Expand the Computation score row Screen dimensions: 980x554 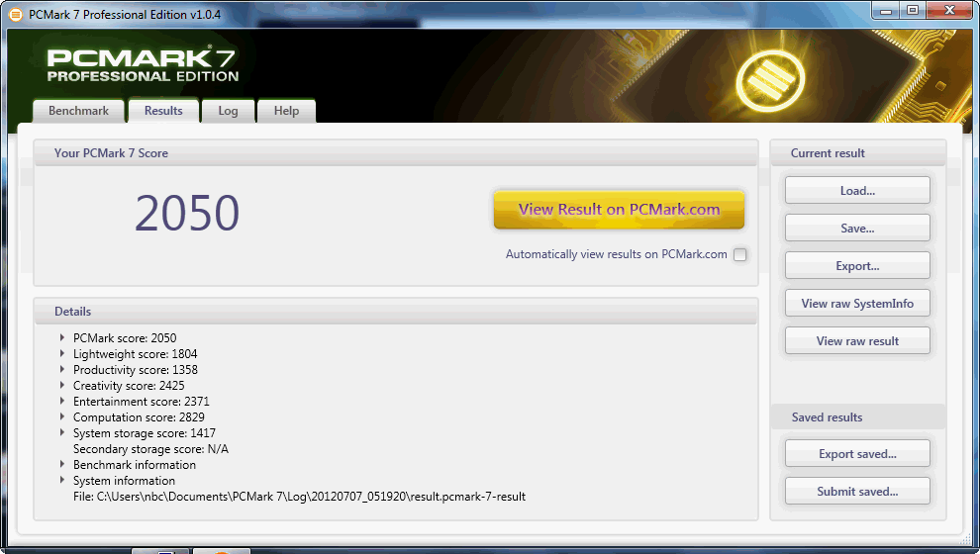pyautogui.click(x=62, y=416)
